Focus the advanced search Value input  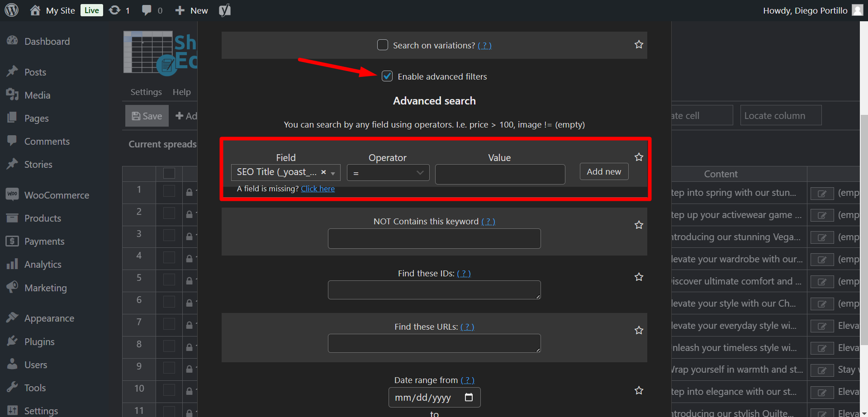500,174
